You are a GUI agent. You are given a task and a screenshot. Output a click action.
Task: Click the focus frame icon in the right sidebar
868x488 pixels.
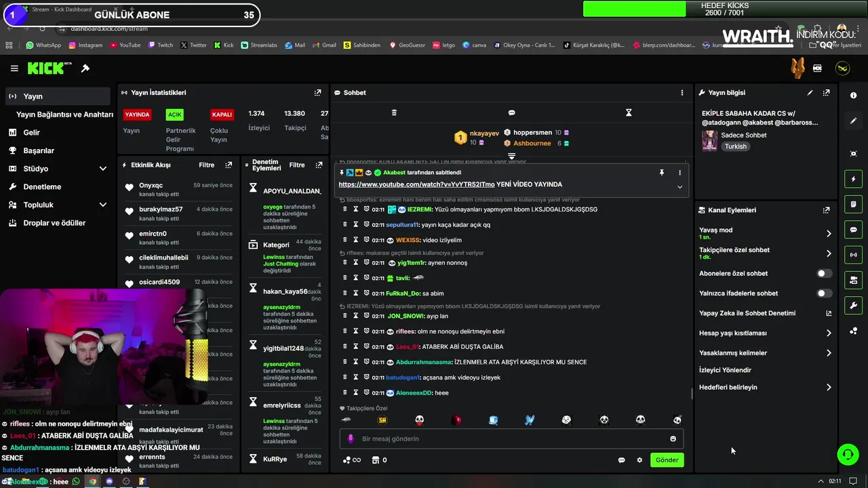coord(853,154)
